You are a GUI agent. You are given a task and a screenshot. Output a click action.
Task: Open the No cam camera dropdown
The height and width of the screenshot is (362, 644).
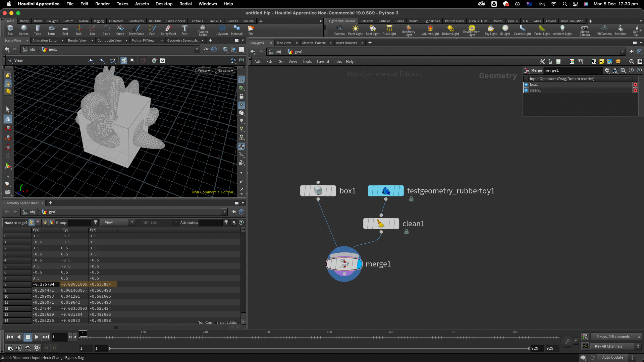click(225, 71)
